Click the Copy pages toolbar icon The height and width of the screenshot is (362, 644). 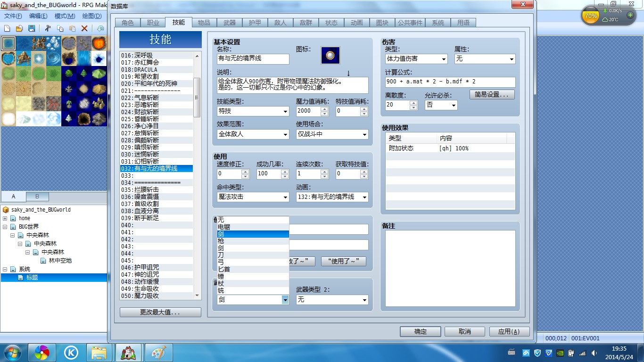[x=60, y=28]
